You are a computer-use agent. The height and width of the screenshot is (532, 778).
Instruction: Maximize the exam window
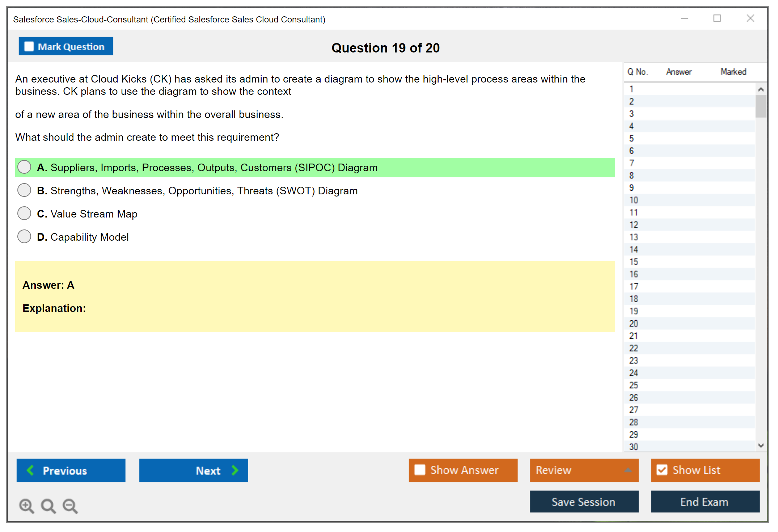(717, 18)
